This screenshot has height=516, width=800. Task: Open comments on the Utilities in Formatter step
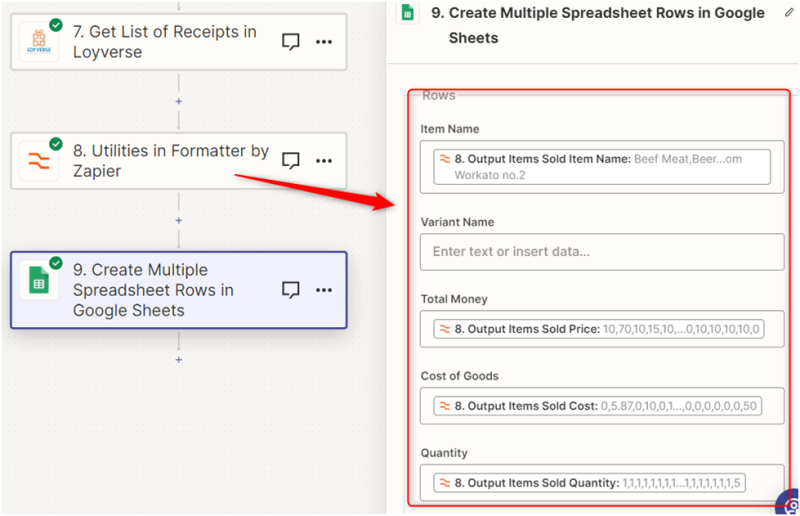point(291,160)
